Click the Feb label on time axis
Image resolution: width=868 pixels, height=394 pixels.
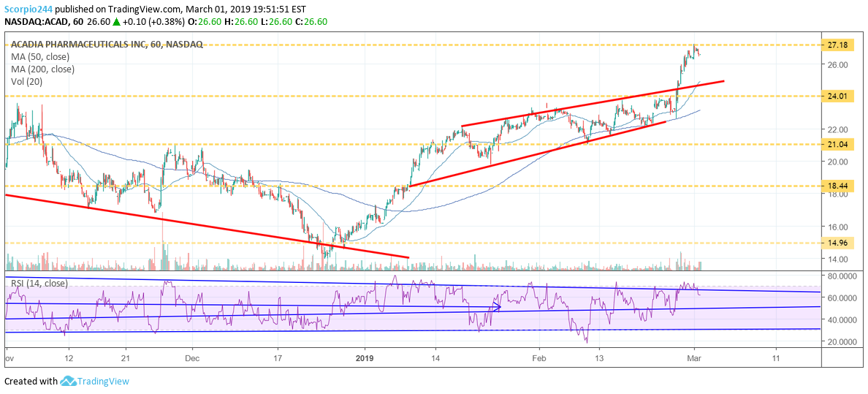point(539,359)
